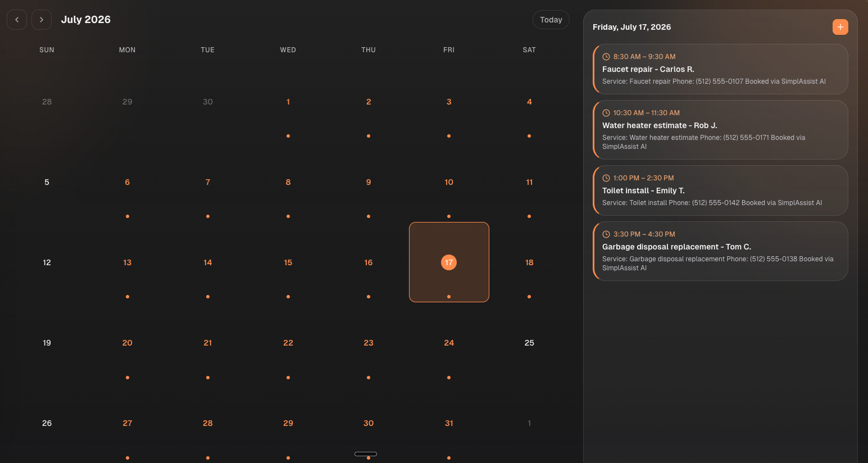Select greyed-out June 30
868x463 pixels.
[208, 102]
